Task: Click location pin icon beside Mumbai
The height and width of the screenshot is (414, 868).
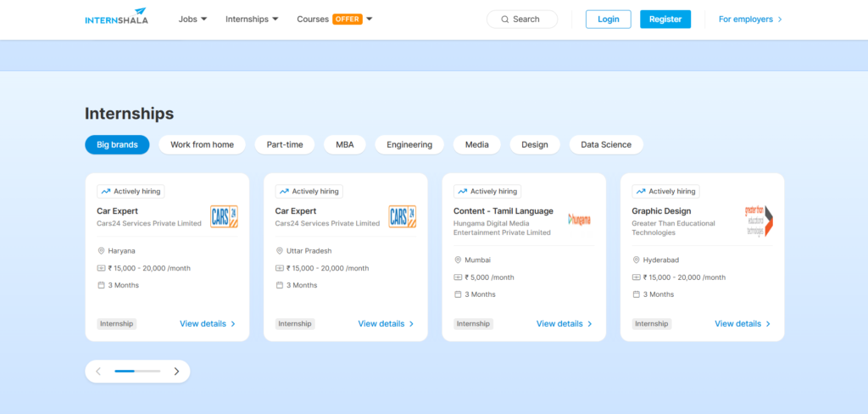Action: (x=458, y=260)
